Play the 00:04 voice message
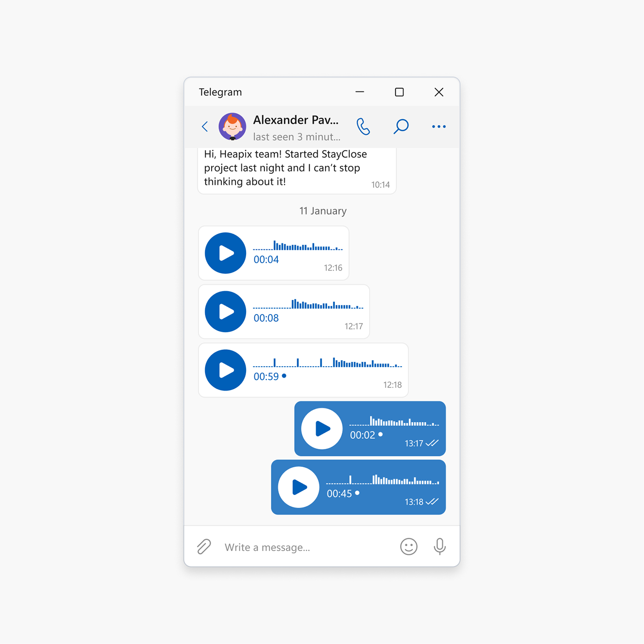The height and width of the screenshot is (644, 644). (225, 253)
